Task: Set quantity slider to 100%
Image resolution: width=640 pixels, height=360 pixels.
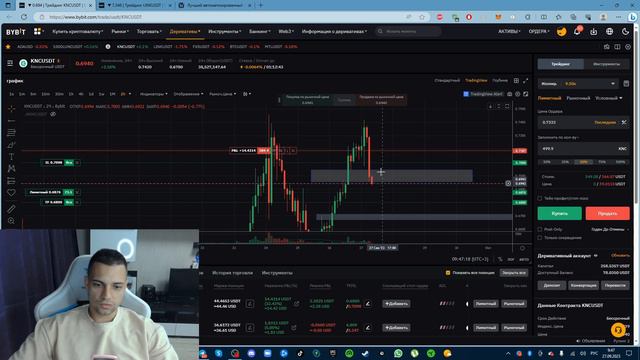Action: coord(620,162)
